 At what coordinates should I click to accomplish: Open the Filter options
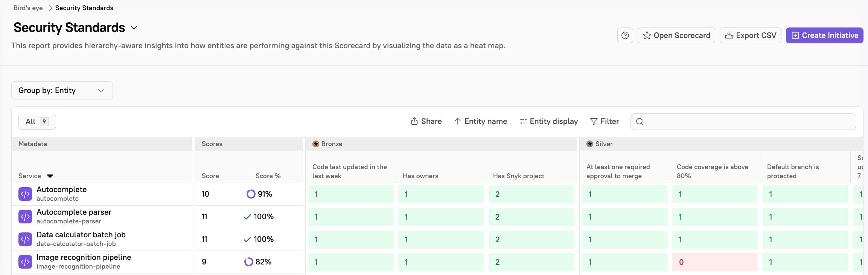pos(605,121)
